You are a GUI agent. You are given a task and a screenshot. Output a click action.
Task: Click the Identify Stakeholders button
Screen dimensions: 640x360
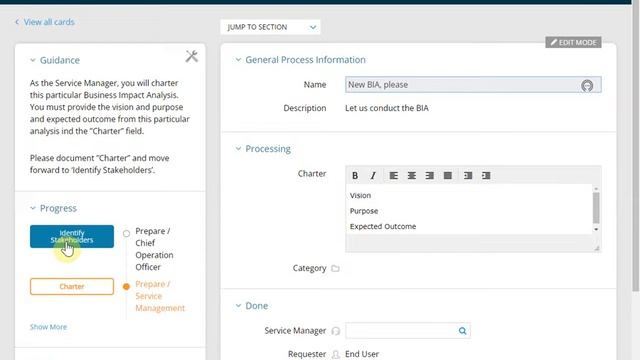pos(72,236)
